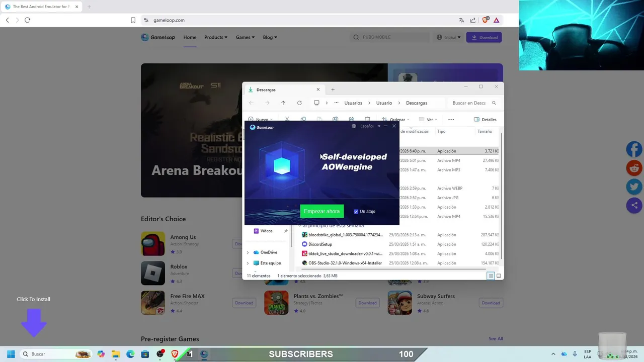Open Windows Start menu
The height and width of the screenshot is (362, 644).
[11, 354]
